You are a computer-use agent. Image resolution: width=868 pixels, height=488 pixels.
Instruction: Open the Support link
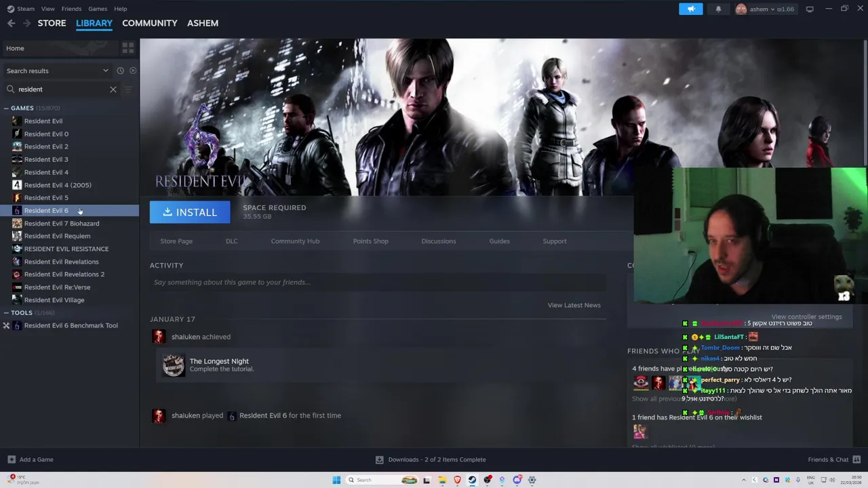pos(555,241)
